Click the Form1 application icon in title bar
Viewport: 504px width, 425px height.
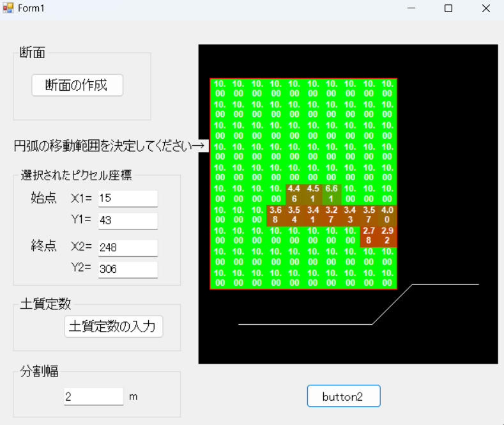pos(8,8)
